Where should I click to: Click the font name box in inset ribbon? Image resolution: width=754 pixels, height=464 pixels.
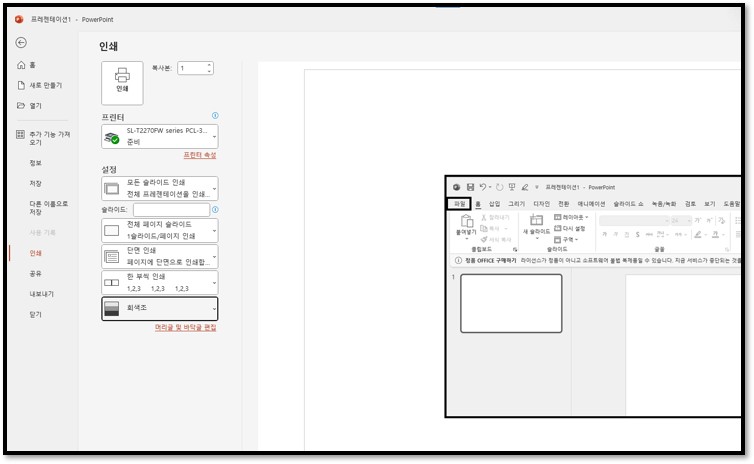634,220
